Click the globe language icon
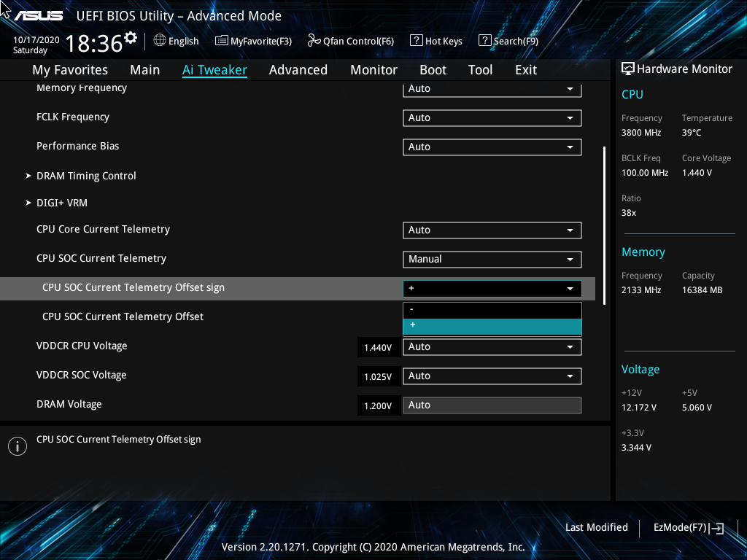 tap(160, 41)
